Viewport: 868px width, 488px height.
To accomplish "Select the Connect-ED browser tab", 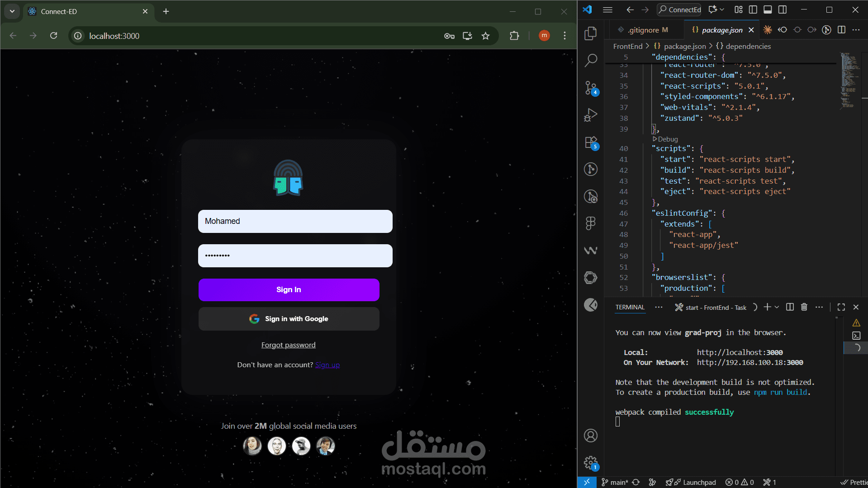I will point(88,11).
